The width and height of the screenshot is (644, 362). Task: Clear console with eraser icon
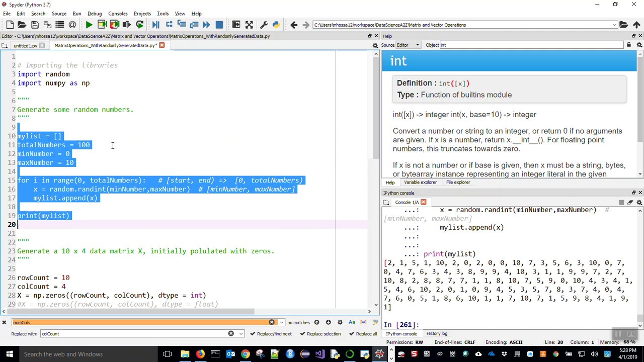pos(630,202)
